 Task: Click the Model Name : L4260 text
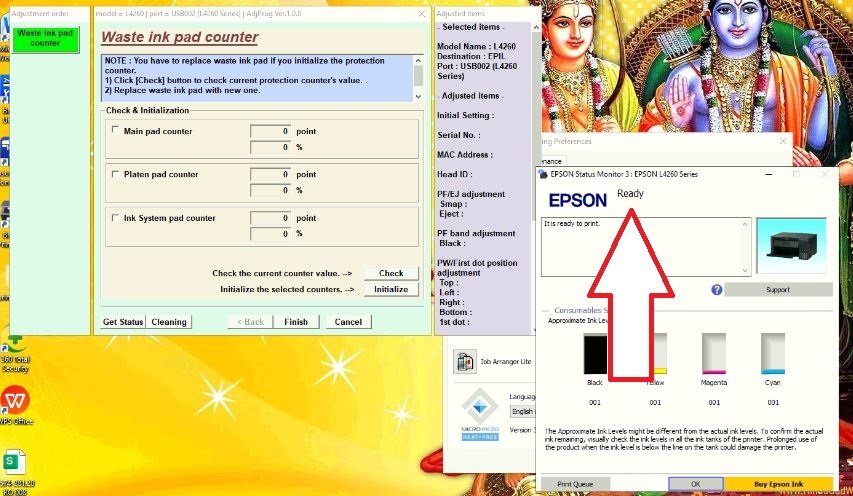pyautogui.click(x=476, y=46)
